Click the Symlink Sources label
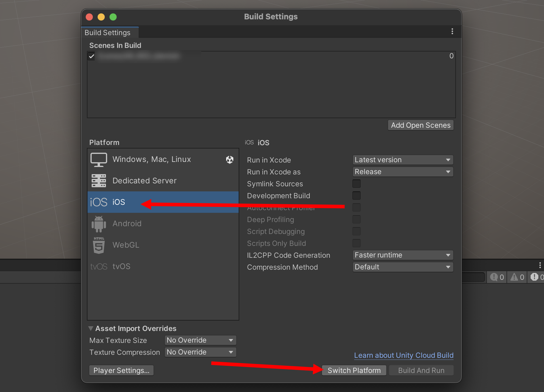 click(275, 184)
